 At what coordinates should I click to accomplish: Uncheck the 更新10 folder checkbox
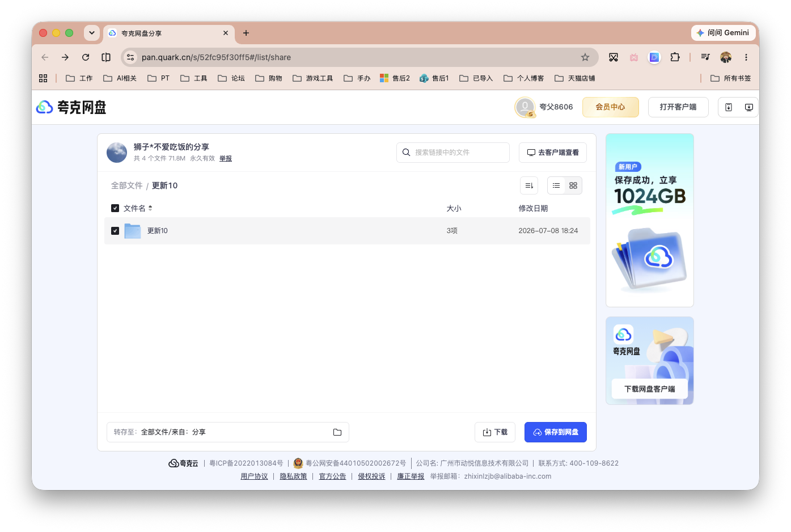pyautogui.click(x=115, y=231)
